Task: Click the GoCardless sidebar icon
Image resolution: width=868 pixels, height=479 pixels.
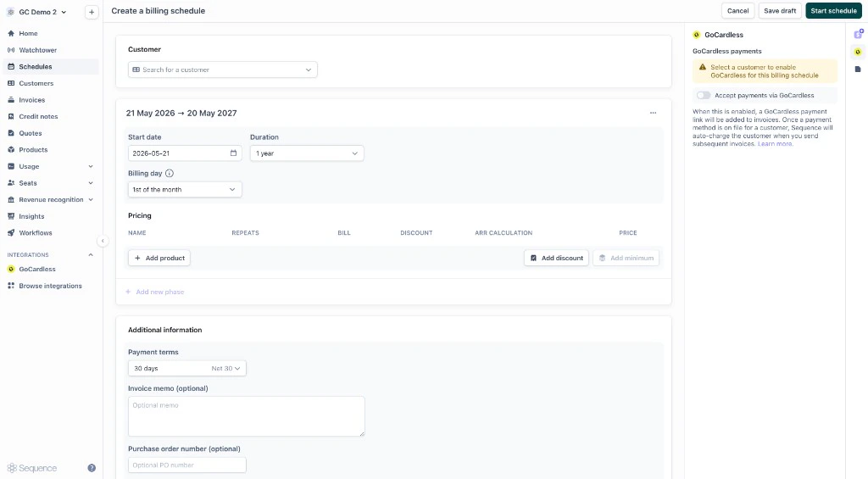Action: [11, 269]
